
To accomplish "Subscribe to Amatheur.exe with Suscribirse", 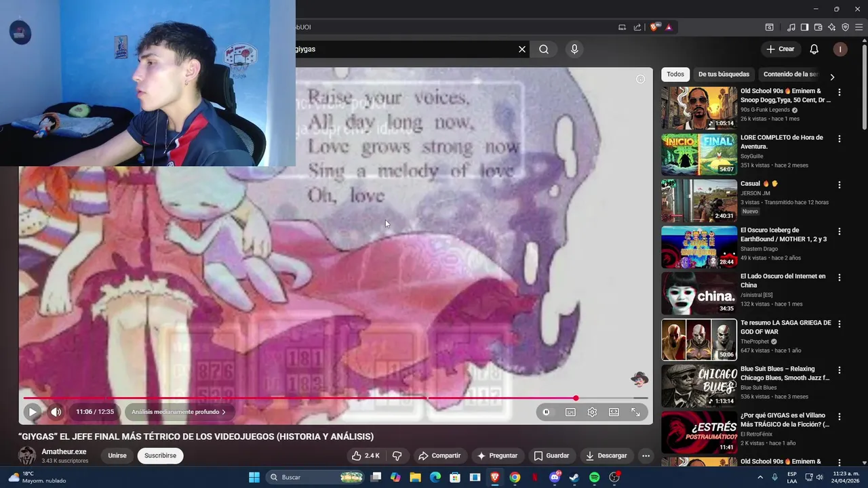I will [160, 455].
